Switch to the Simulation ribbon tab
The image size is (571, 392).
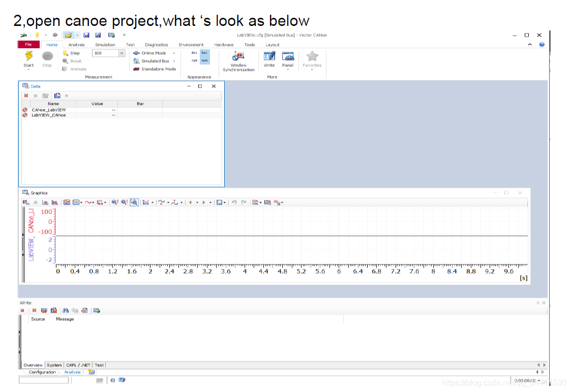[105, 45]
